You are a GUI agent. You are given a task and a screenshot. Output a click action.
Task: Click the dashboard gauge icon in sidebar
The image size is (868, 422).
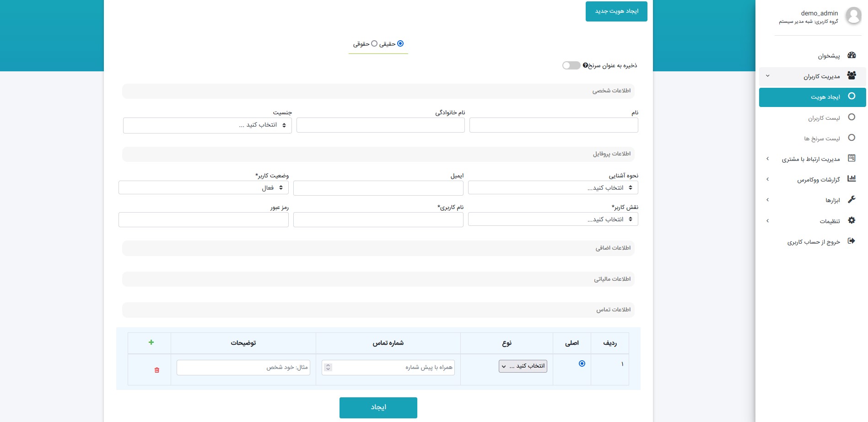pyautogui.click(x=851, y=55)
